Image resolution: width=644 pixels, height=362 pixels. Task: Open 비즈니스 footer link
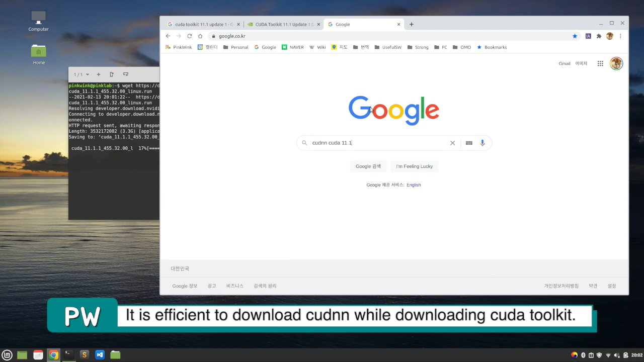pos(235,286)
